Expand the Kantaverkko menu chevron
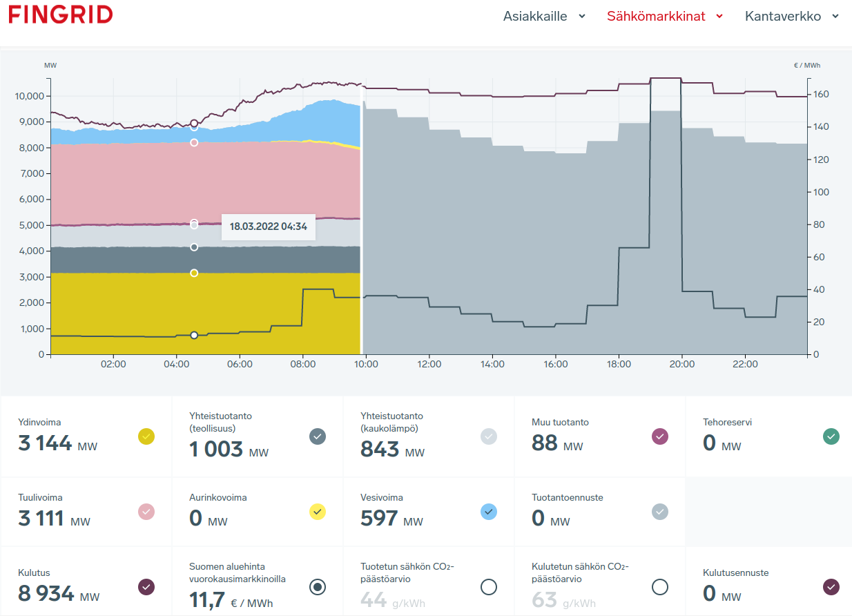852x616 pixels. pyautogui.click(x=835, y=17)
